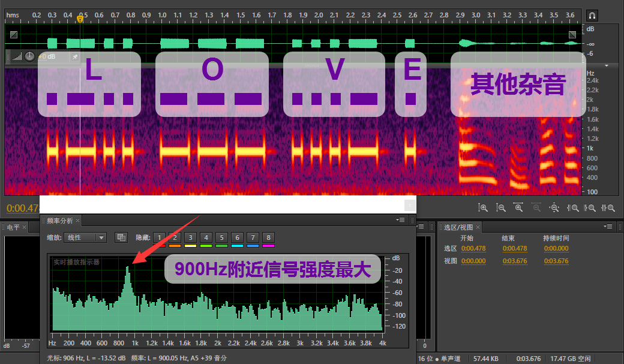Image resolution: width=624 pixels, height=364 pixels.
Task: Open the 频率分析 panel options menu
Action: (400, 220)
